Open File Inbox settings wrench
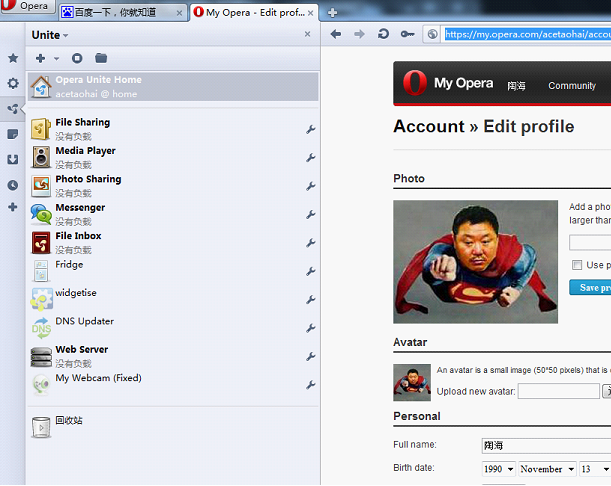611x486 pixels. click(x=311, y=243)
